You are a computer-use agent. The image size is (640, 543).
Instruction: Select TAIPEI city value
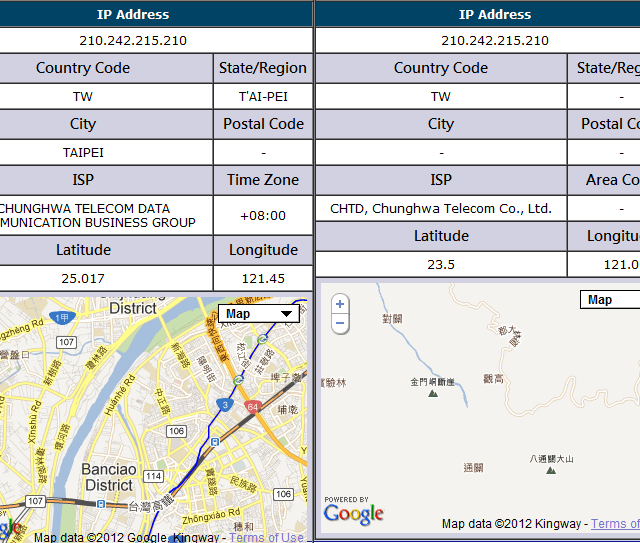[x=83, y=152]
